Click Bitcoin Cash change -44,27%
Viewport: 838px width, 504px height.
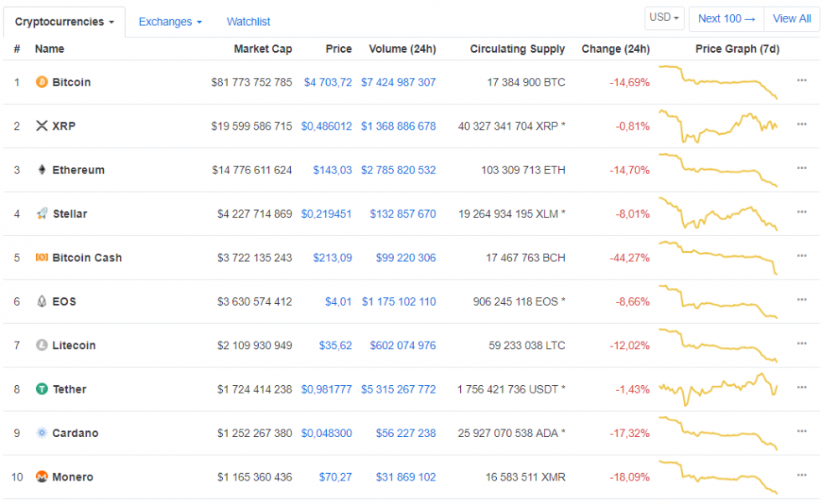(629, 258)
